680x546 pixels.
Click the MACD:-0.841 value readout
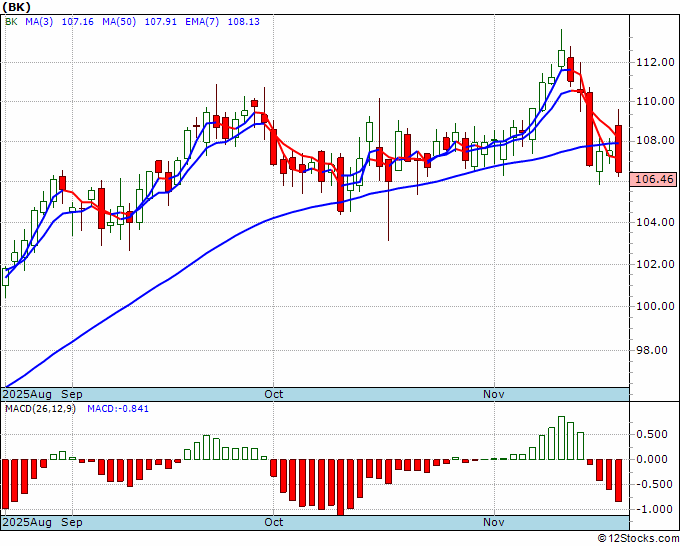pos(118,409)
